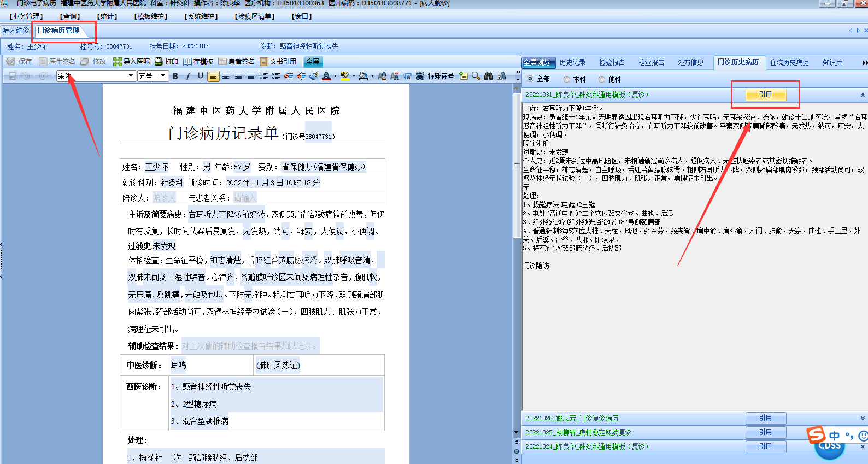Expand the 20221028 姚志芳 history record
Screen dimensions: 868x464
(863, 418)
